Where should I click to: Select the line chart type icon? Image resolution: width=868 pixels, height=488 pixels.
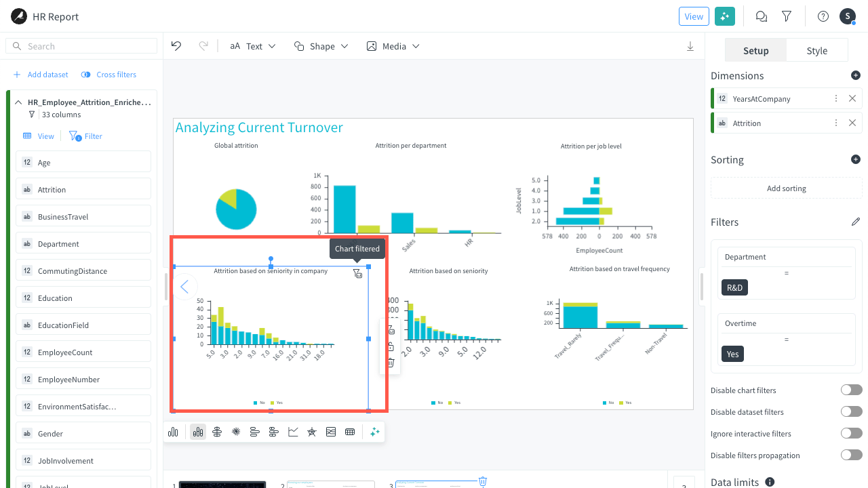pos(293,431)
